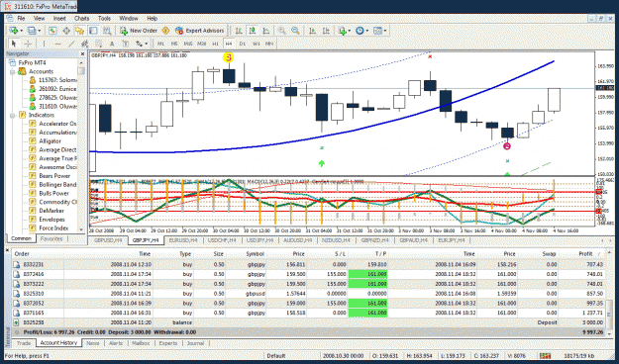619x364 pixels.
Task: Open the Indicators list icon
Action: [x=342, y=31]
